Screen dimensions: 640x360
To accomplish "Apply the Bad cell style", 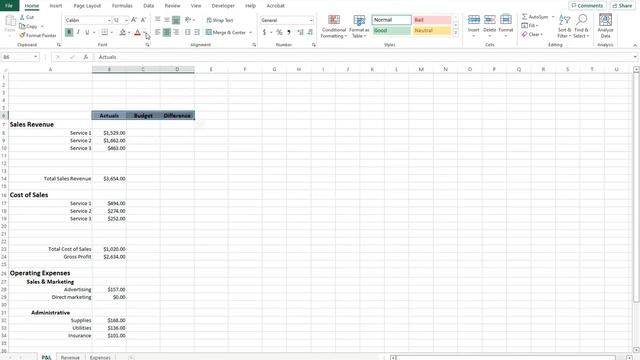I will (x=432, y=20).
